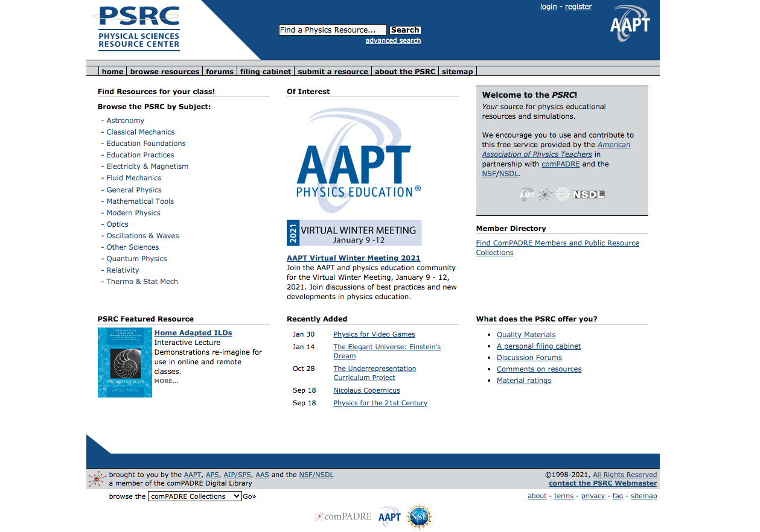Click the NSF seal logo at the page bottom
760x532 pixels.
tap(420, 516)
